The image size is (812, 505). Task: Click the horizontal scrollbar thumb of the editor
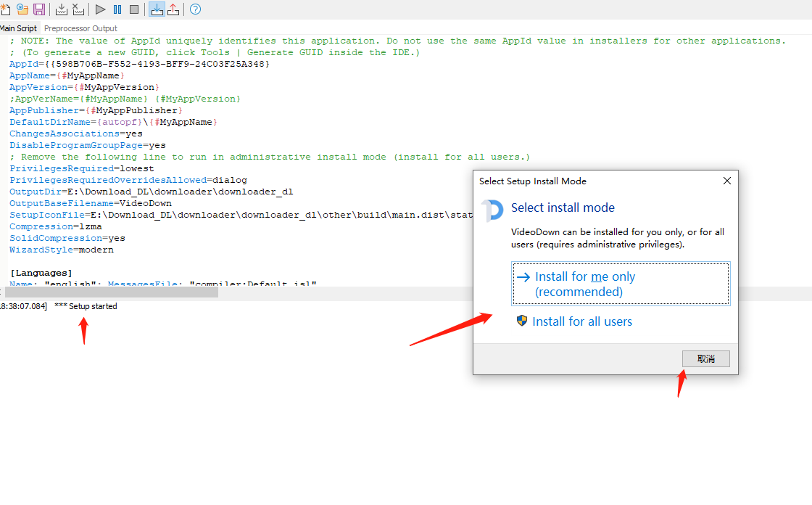pos(112,292)
